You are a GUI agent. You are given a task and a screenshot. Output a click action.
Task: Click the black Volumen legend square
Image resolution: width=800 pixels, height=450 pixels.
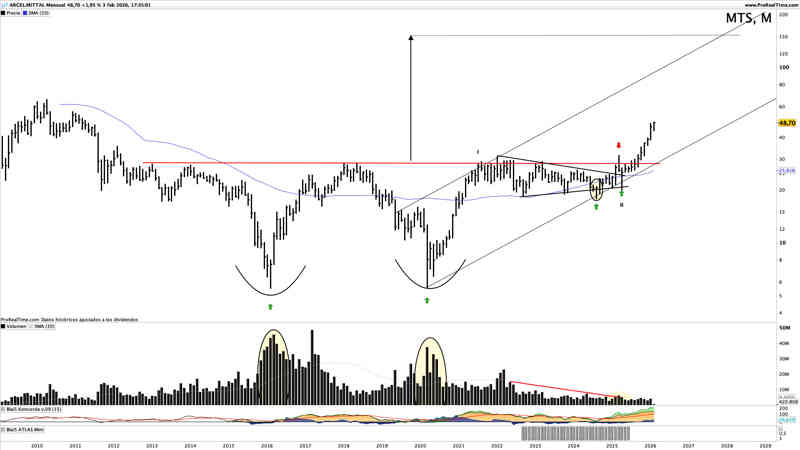(4, 326)
